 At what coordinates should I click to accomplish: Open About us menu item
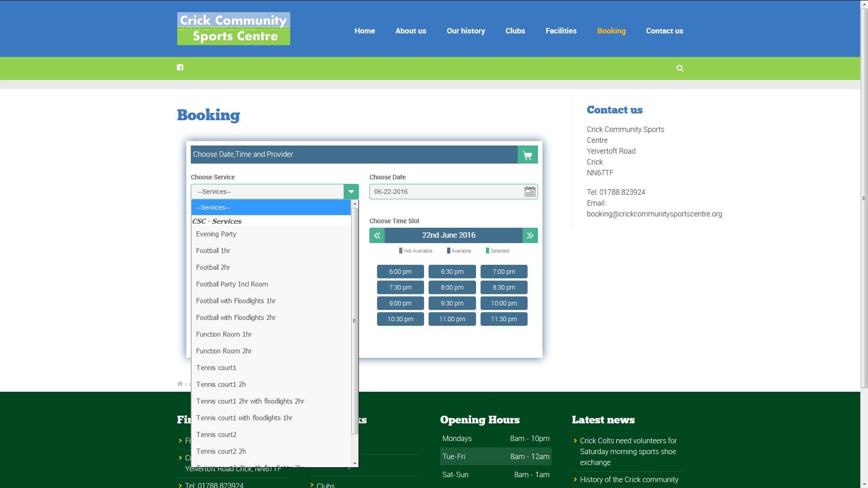click(411, 31)
